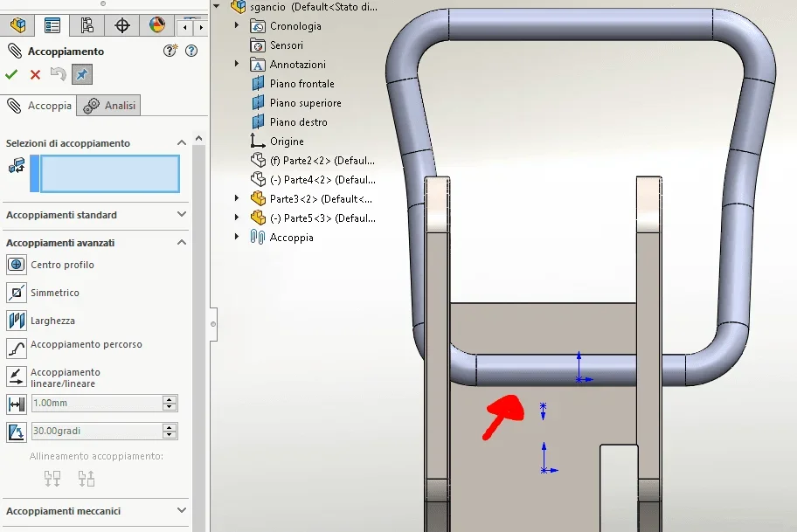Select the Larghezza mate icon
The image size is (797, 532).
17,321
